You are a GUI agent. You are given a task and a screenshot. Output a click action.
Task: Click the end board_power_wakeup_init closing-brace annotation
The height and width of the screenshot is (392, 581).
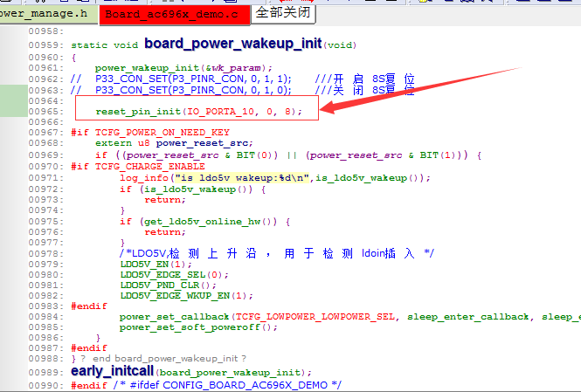pyautogui.click(x=159, y=358)
